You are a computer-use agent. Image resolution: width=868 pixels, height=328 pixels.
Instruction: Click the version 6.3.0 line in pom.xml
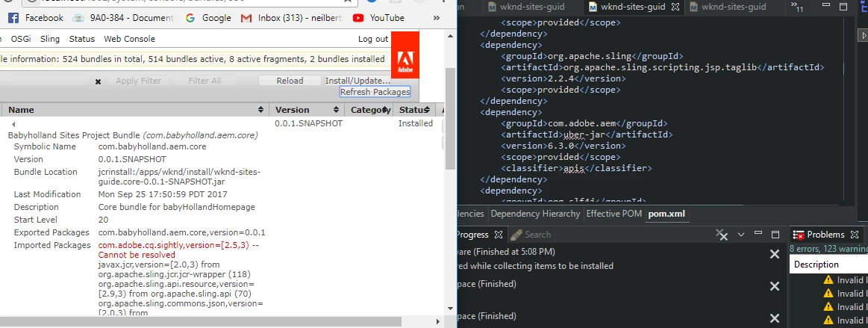point(563,146)
